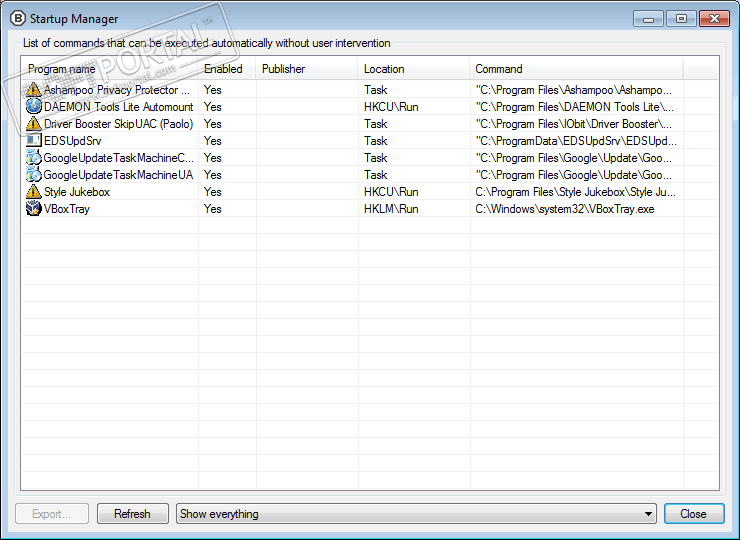Viewport: 740px width, 540px height.
Task: Click the DAEMON Tools Lite command path
Action: coord(575,107)
